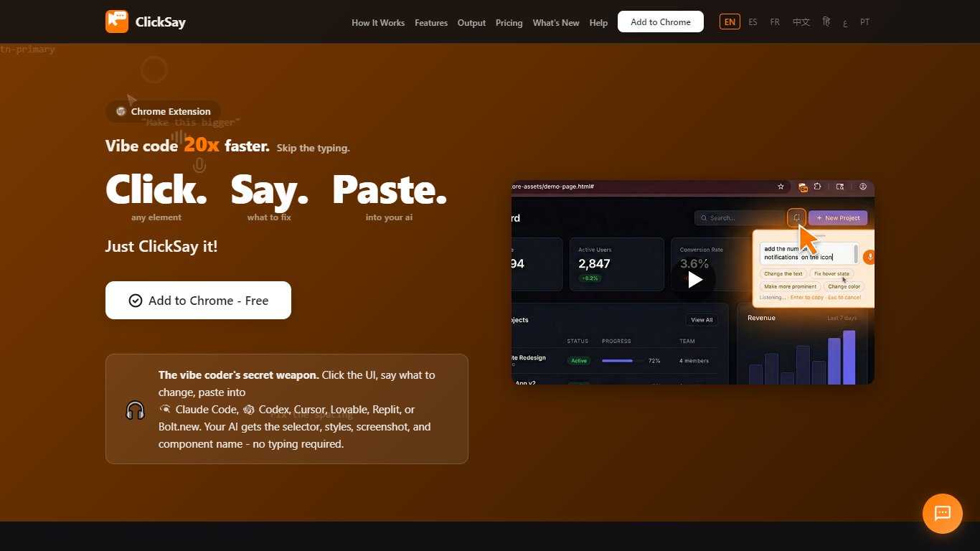Click the Chrome Extension badge
Image resolution: width=980 pixels, height=551 pixels.
click(x=164, y=111)
